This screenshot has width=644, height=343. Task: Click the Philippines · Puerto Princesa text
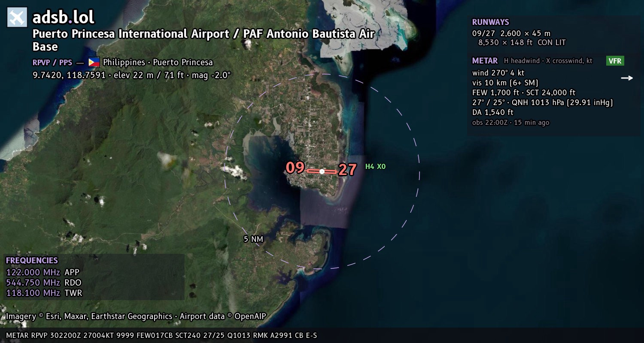(x=158, y=63)
